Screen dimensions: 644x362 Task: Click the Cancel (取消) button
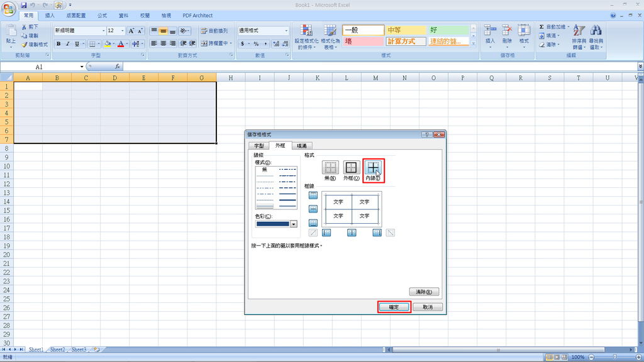tap(428, 307)
